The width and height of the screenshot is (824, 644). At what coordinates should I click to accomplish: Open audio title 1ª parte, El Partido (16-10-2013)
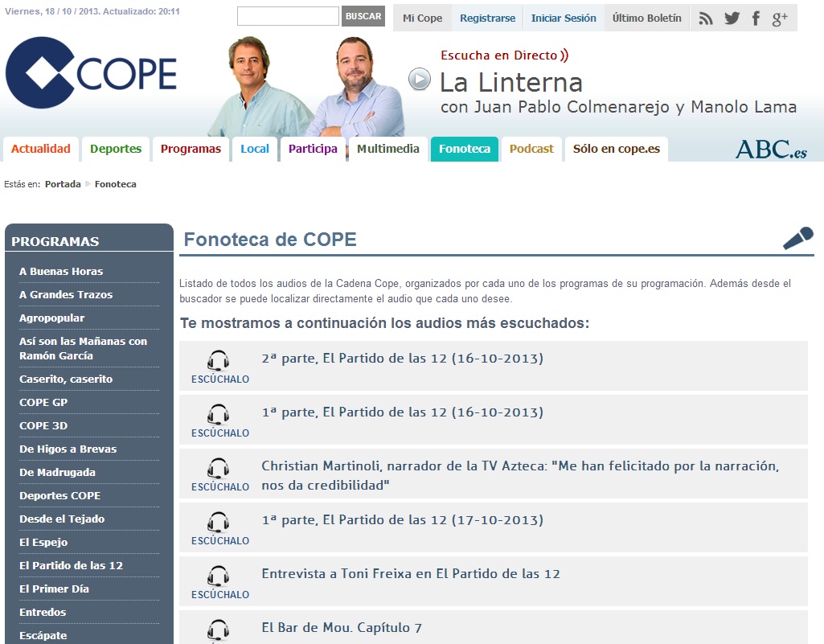(x=403, y=412)
